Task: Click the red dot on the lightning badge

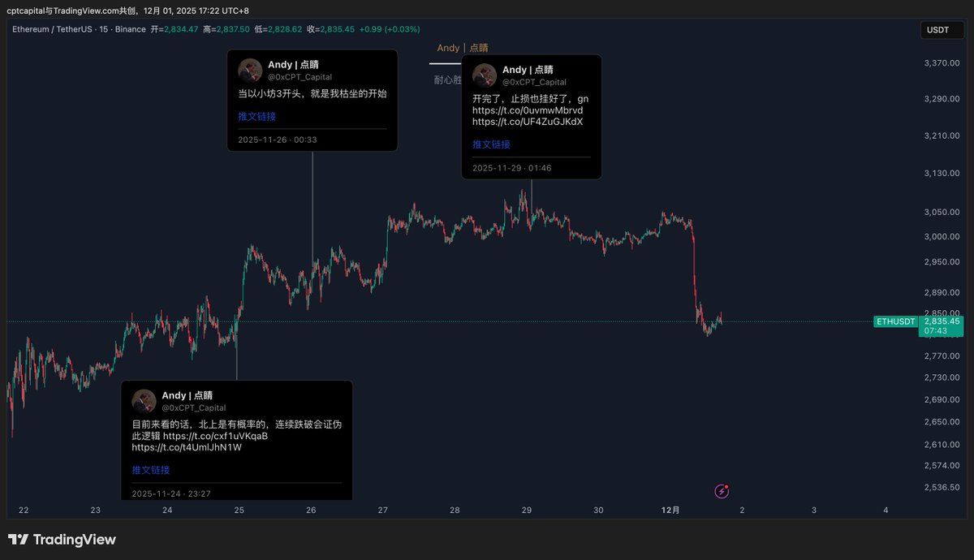Action: pos(727,485)
